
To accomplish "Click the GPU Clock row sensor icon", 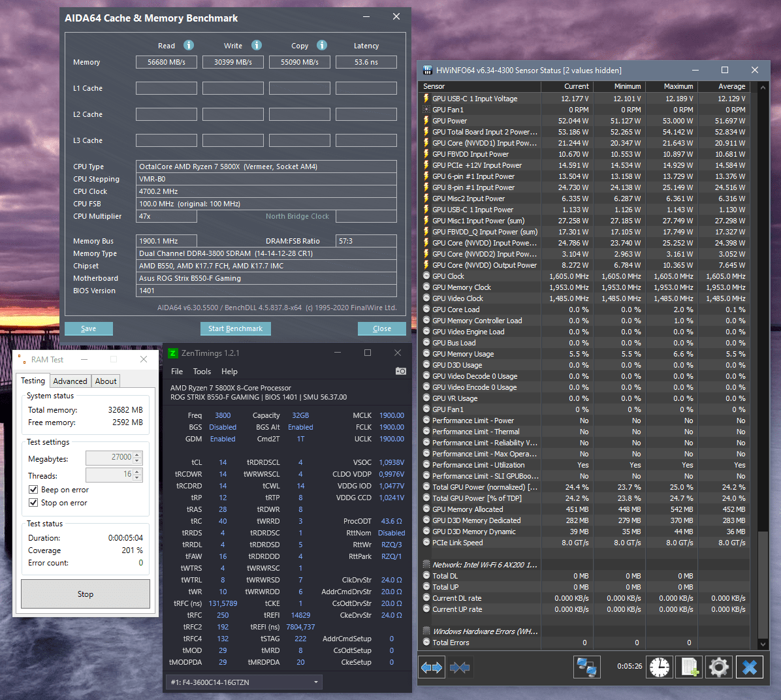I will click(x=426, y=276).
